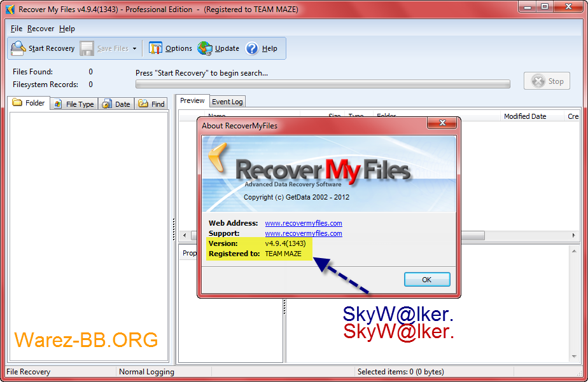Screen dimensions: 588x382
Task: Click the Stop button's X icon
Action: point(538,81)
